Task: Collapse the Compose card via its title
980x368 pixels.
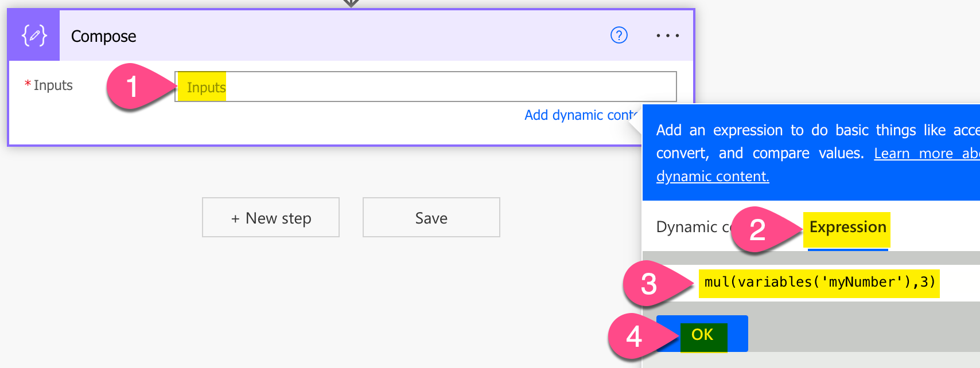Action: pyautogui.click(x=104, y=36)
